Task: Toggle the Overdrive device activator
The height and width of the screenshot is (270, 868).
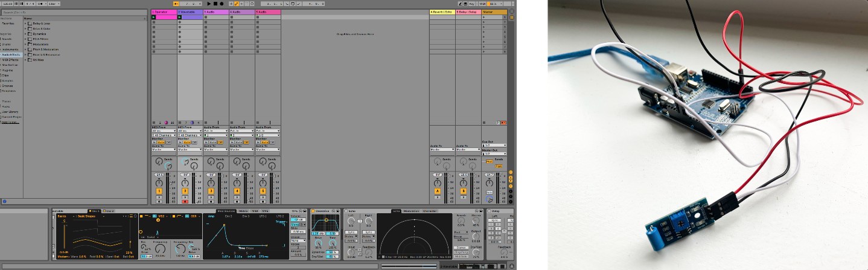Action: tap(314, 211)
